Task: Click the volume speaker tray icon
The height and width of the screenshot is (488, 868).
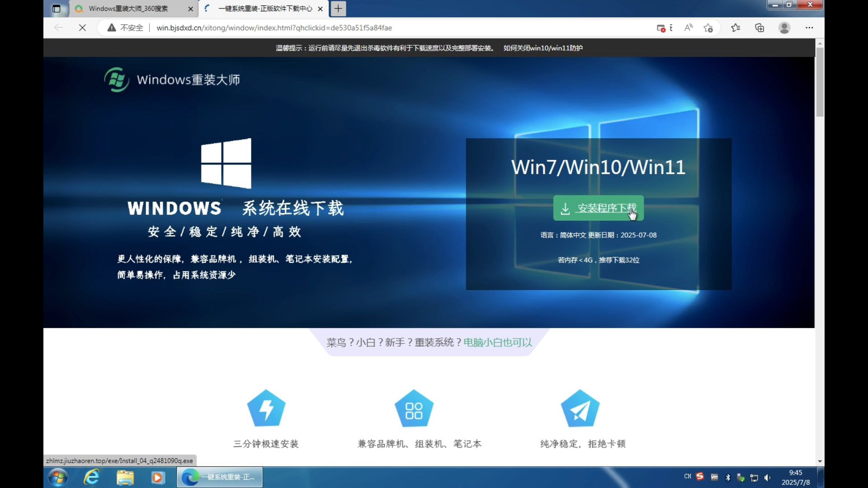Action: (x=767, y=478)
